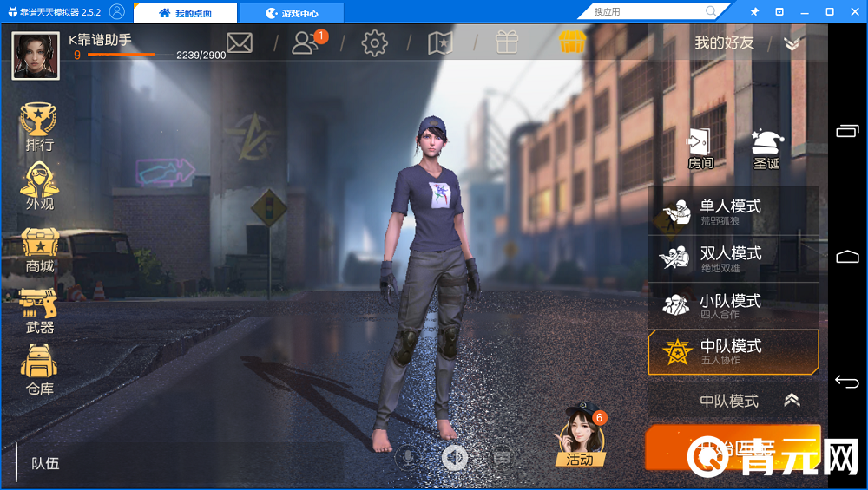Viewport: 868px width, 490px height.
Task: Click the 我的好友 label
Action: click(x=724, y=42)
